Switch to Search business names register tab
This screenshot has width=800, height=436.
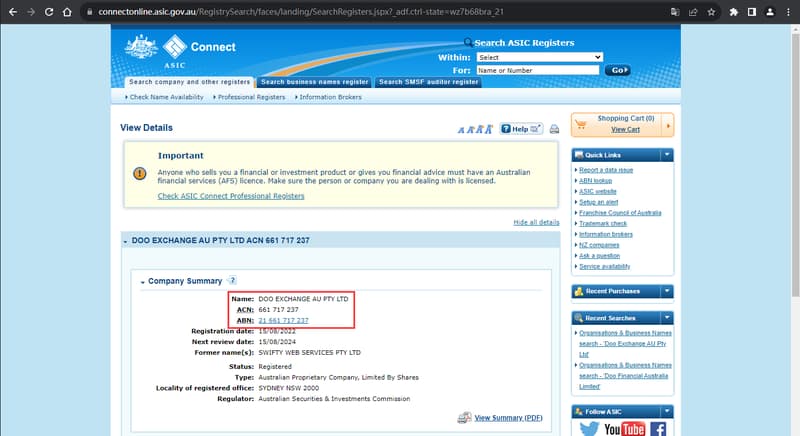pyautogui.click(x=314, y=82)
